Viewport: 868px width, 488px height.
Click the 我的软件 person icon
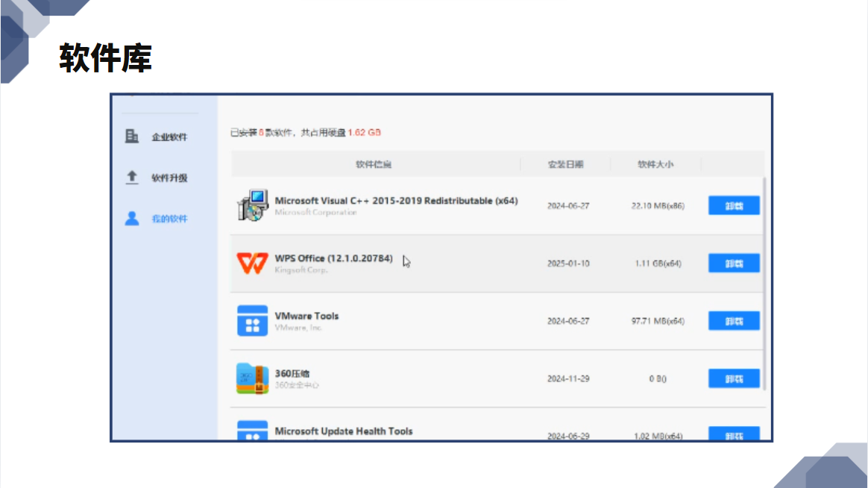point(132,218)
